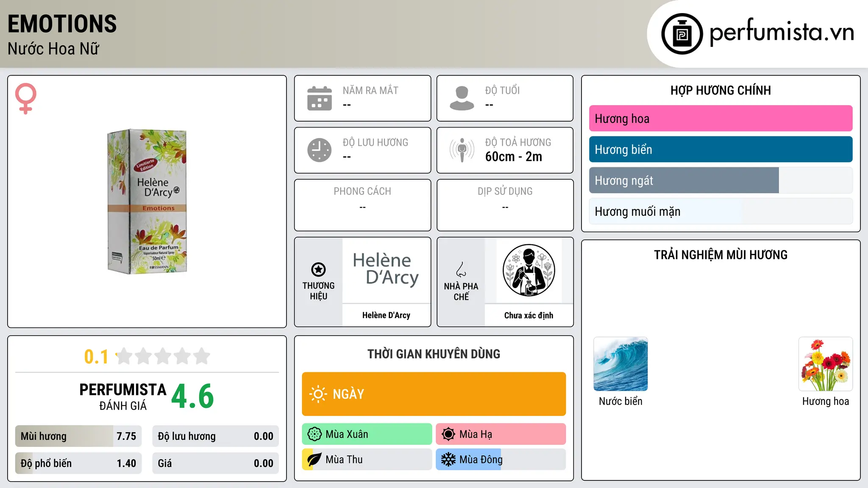Click the clock icon for longevity
Viewport: 868px width, 488px height.
click(x=320, y=150)
